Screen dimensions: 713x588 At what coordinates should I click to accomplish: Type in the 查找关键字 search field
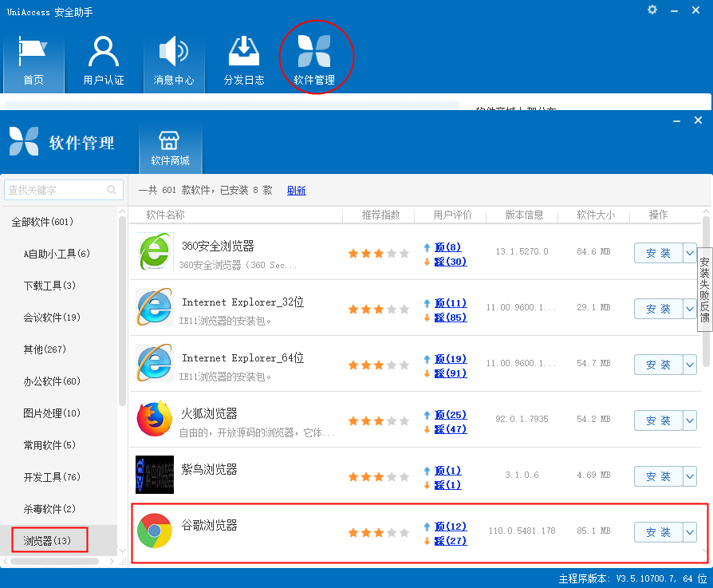point(54,190)
